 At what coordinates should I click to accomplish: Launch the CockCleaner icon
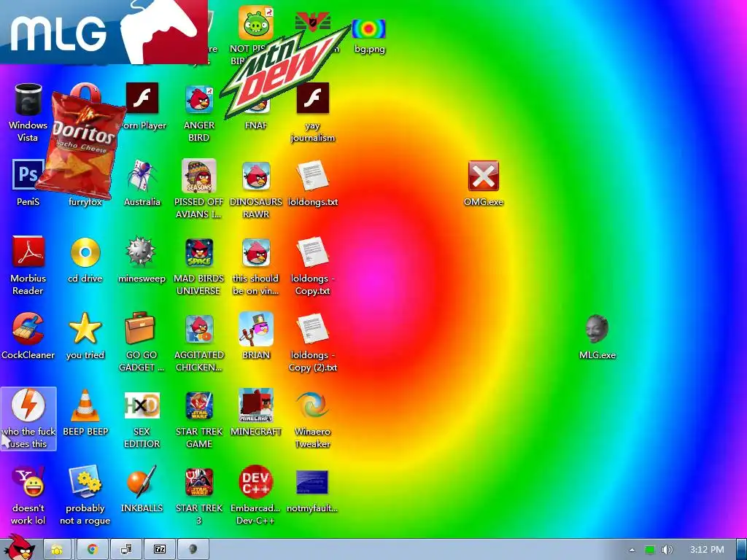tap(28, 329)
